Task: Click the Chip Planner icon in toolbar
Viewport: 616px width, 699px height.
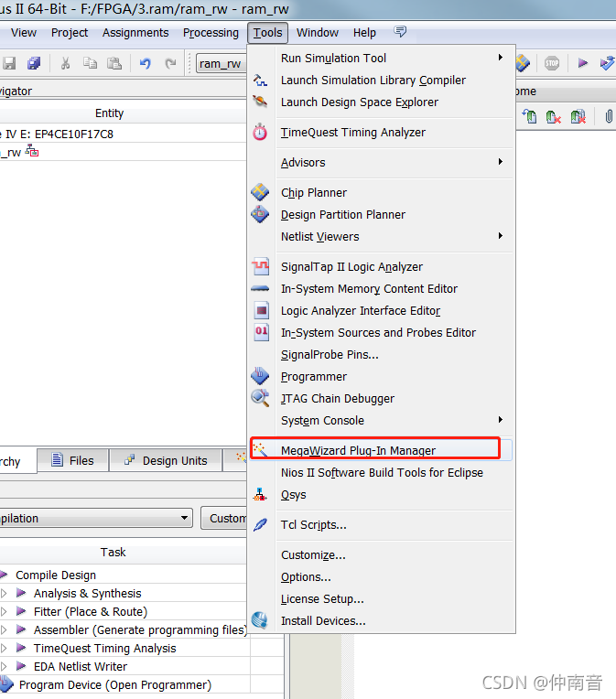Action: pyautogui.click(x=523, y=63)
